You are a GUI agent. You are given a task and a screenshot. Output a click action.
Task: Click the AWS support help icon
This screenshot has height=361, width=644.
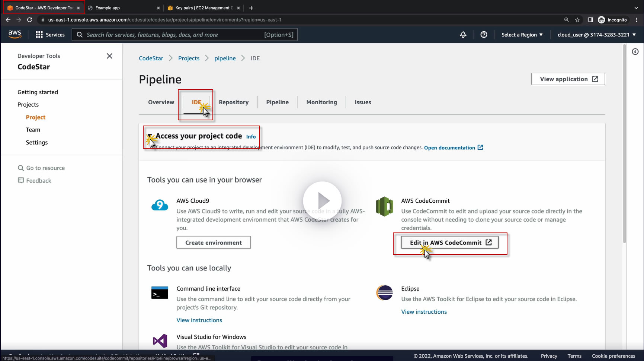pyautogui.click(x=484, y=35)
